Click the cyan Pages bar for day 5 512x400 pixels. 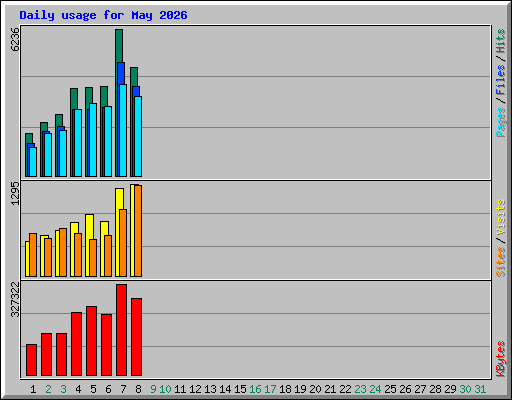[93, 140]
